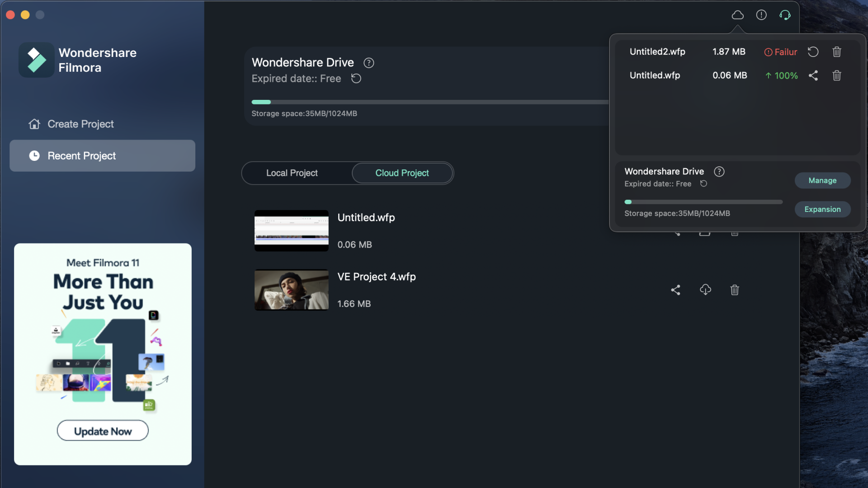Delete Untitled.wfp from upload list

pos(837,75)
